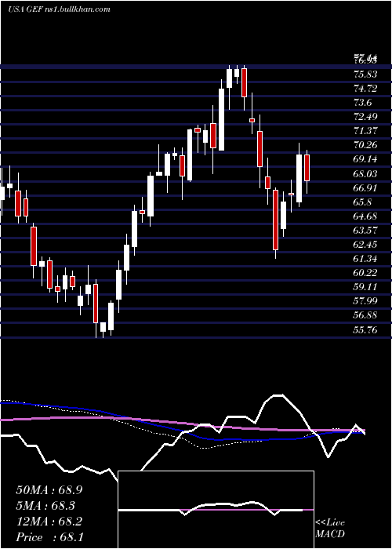Click the 63.57 price axis label

365,231
